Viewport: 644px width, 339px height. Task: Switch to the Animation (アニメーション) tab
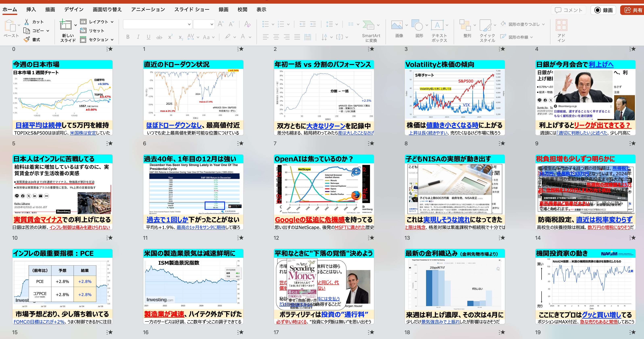[x=148, y=9]
